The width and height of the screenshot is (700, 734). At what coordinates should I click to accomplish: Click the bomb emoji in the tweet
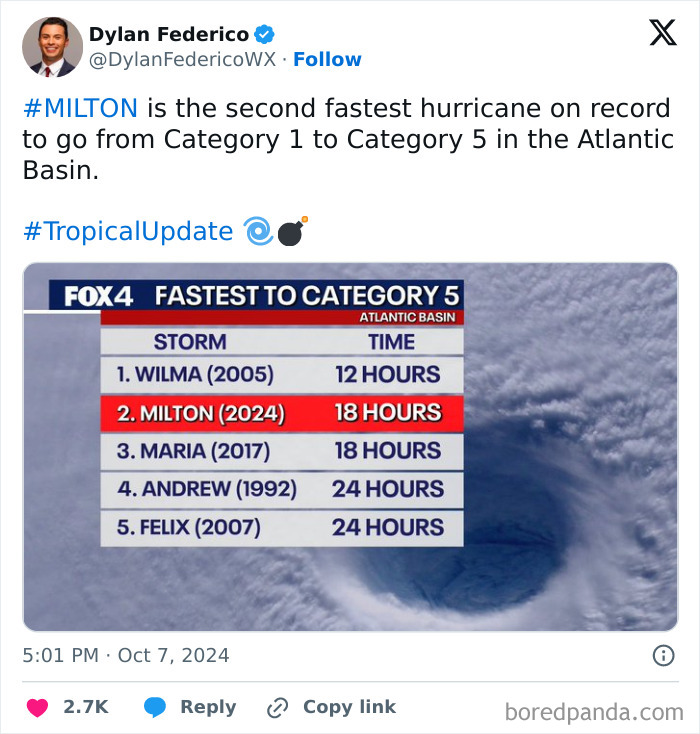pos(291,232)
